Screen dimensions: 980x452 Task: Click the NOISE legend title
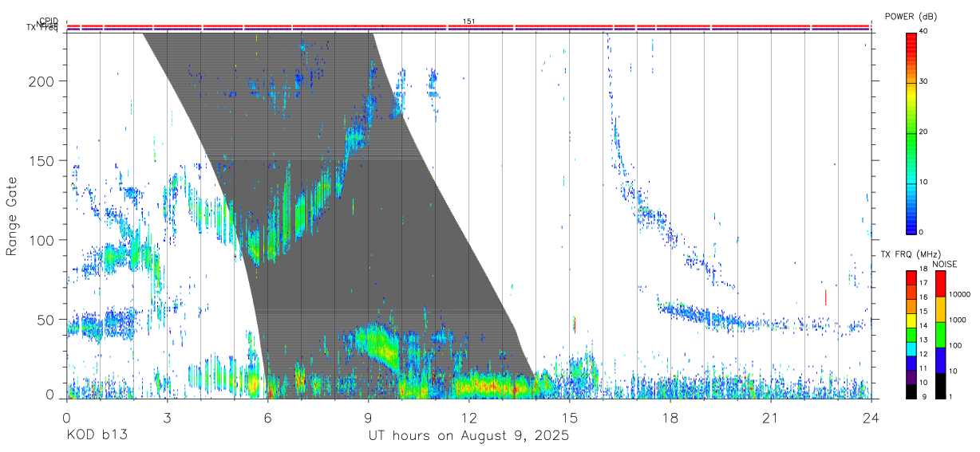coord(946,264)
